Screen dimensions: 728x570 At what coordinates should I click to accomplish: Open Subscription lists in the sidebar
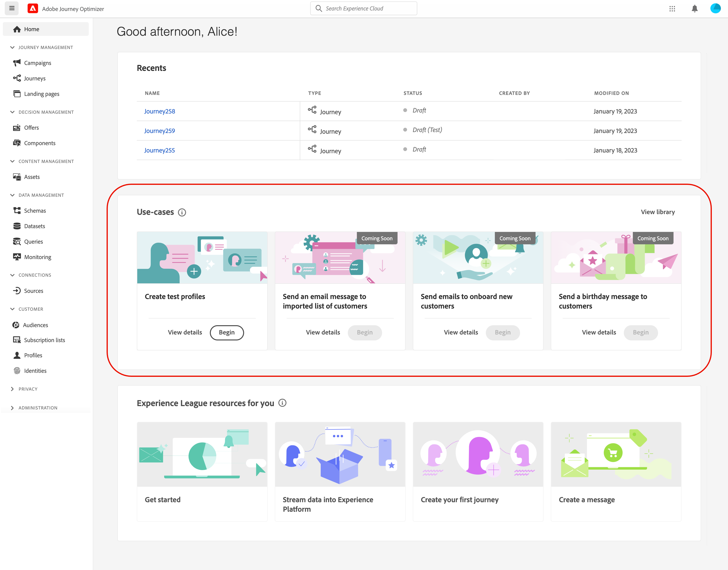click(44, 340)
